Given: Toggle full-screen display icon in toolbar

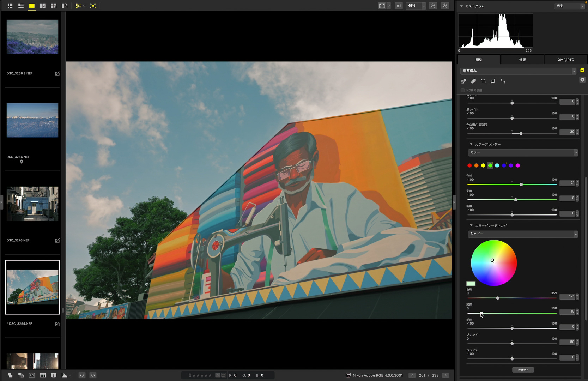Looking at the screenshot, I should 93,6.
